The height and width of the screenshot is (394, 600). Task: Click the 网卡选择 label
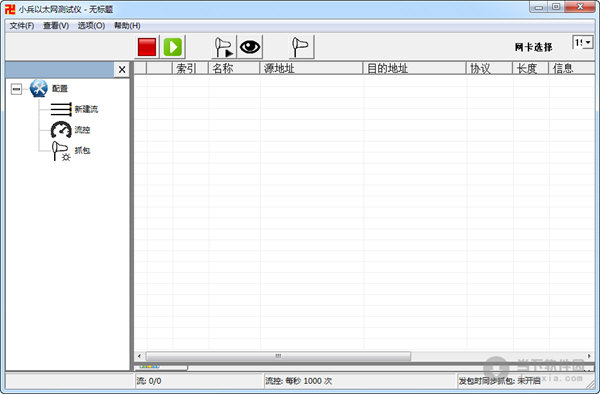(x=533, y=47)
